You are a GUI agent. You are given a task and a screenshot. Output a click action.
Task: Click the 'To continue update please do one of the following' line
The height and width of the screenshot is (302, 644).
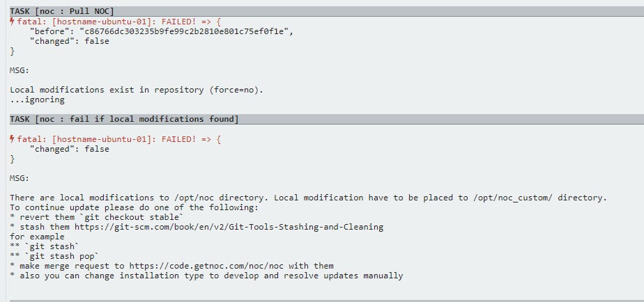click(134, 207)
